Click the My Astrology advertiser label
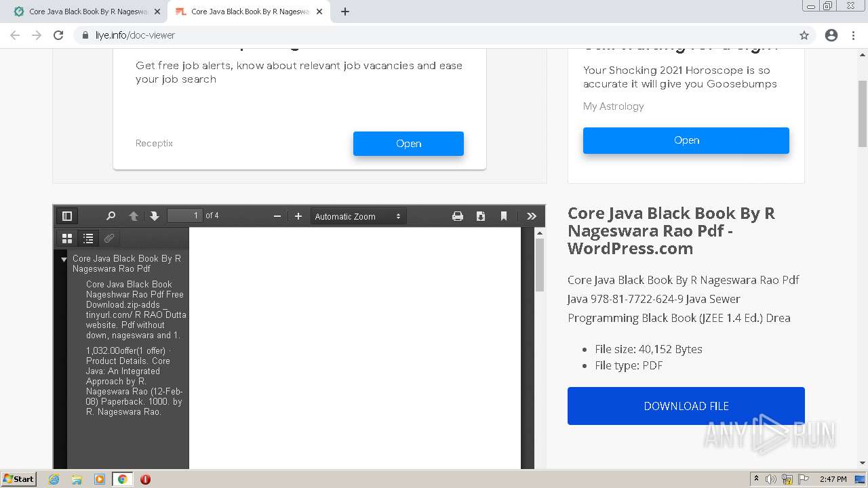Screen dimensions: 868x488 click(614, 106)
